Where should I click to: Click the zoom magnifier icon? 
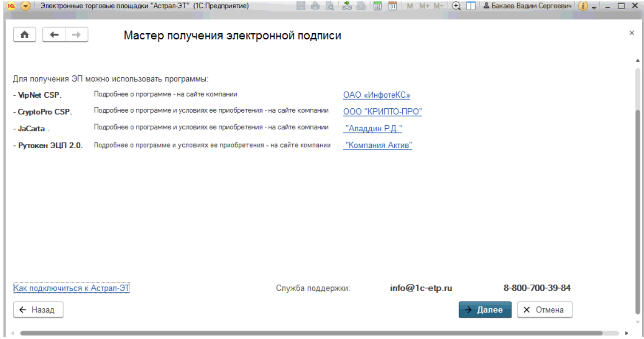(x=456, y=6)
